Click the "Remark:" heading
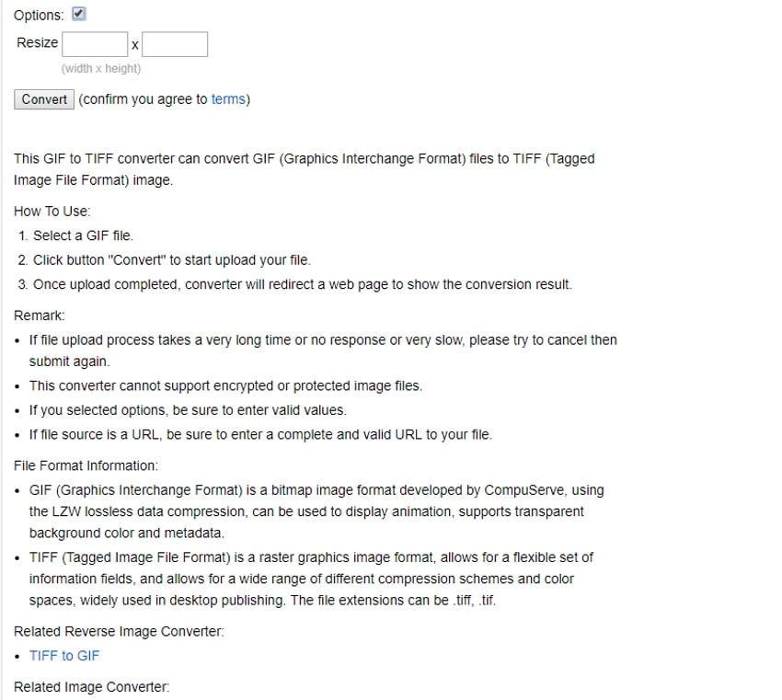This screenshot has width=782, height=700. 40,316
